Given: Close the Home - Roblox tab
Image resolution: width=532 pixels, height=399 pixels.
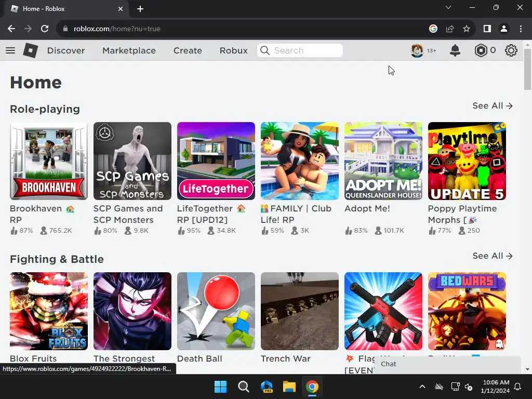Looking at the screenshot, I should pyautogui.click(x=121, y=9).
